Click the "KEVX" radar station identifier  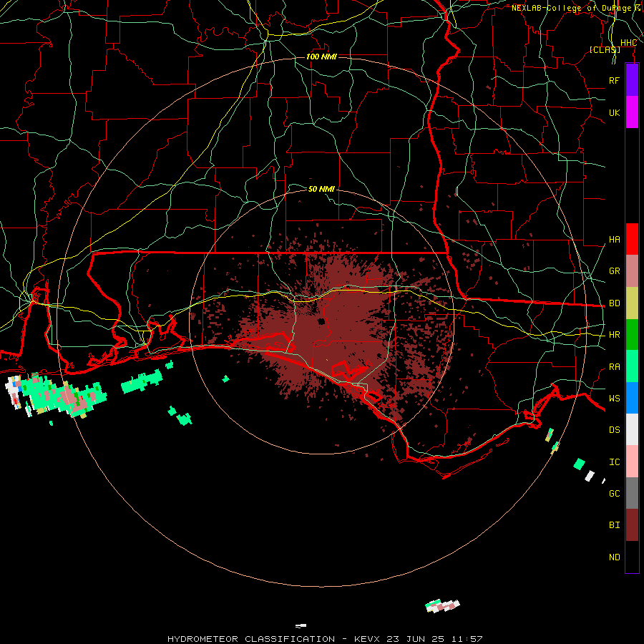tap(369, 639)
